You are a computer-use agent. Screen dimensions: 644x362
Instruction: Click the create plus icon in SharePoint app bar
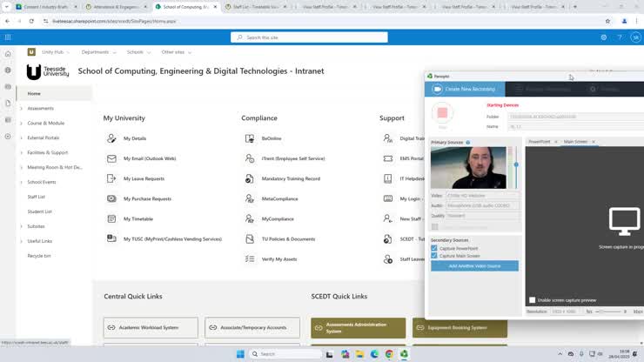point(8,137)
